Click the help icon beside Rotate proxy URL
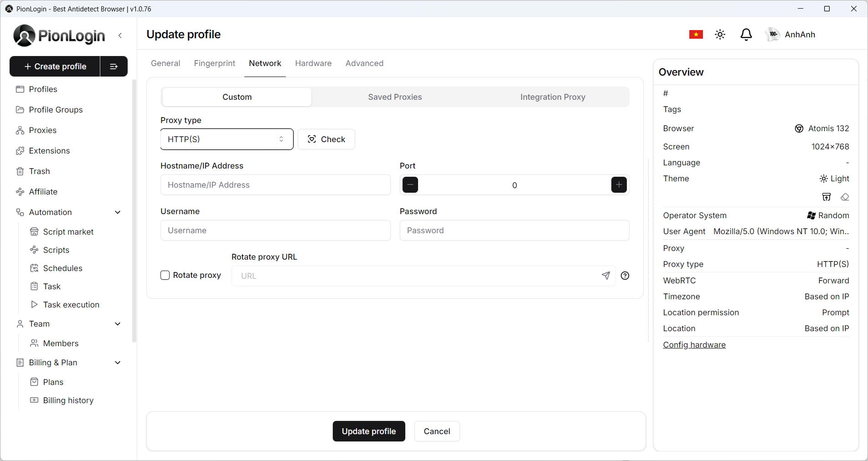 pos(625,276)
